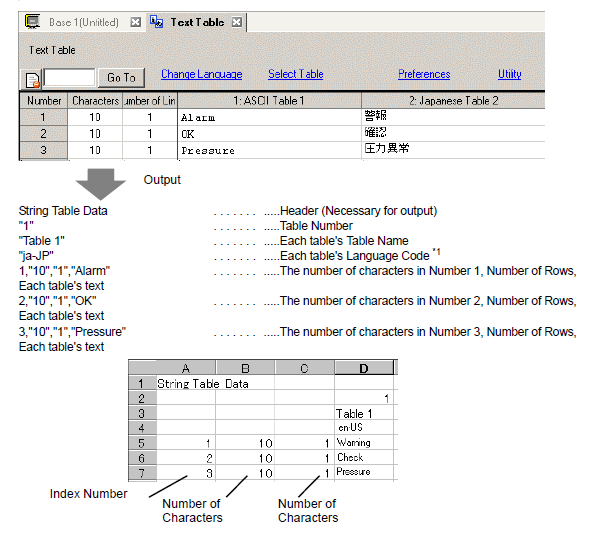Click the Number column header
The width and height of the screenshot is (603, 552).
[44, 101]
